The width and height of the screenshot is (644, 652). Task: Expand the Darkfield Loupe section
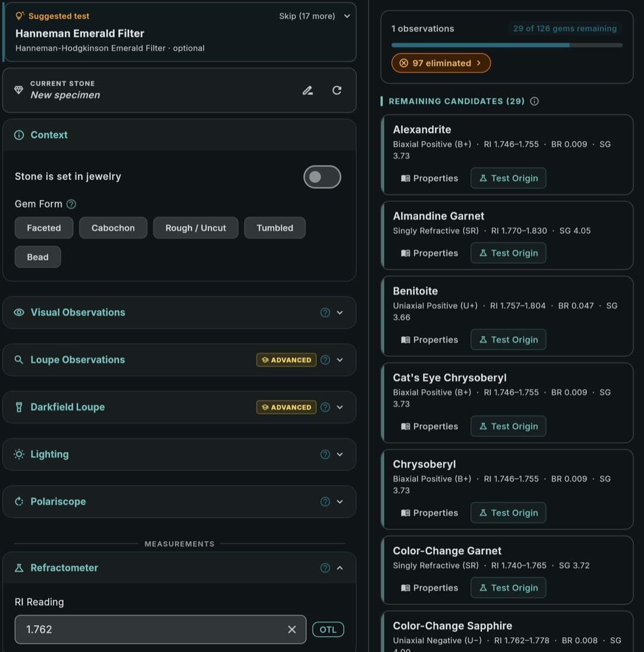[x=340, y=408]
